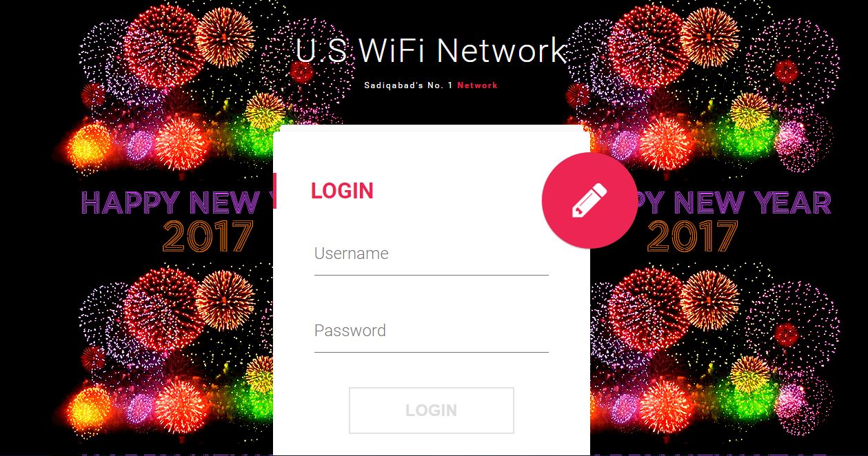
Task: Click the pink LOGIN heading text
Action: (x=342, y=191)
